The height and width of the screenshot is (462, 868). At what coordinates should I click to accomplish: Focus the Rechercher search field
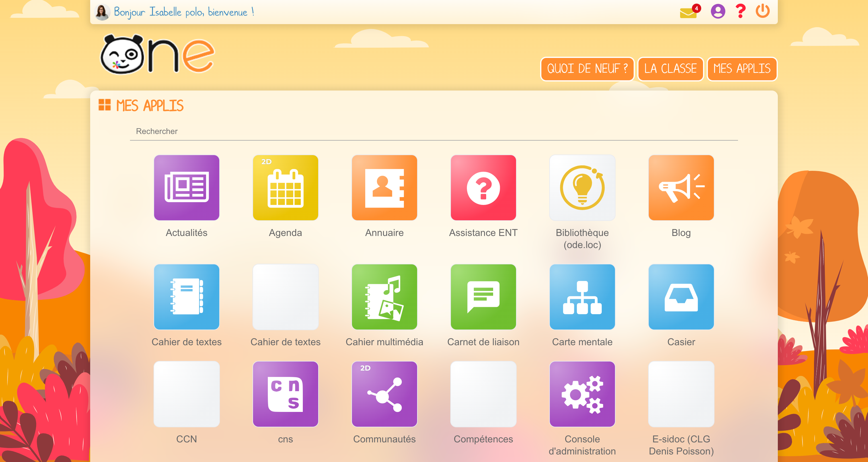434,131
